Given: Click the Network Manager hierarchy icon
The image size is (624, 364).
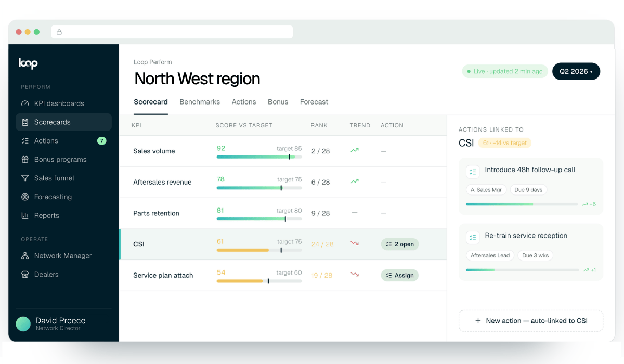Looking at the screenshot, I should click(x=25, y=256).
